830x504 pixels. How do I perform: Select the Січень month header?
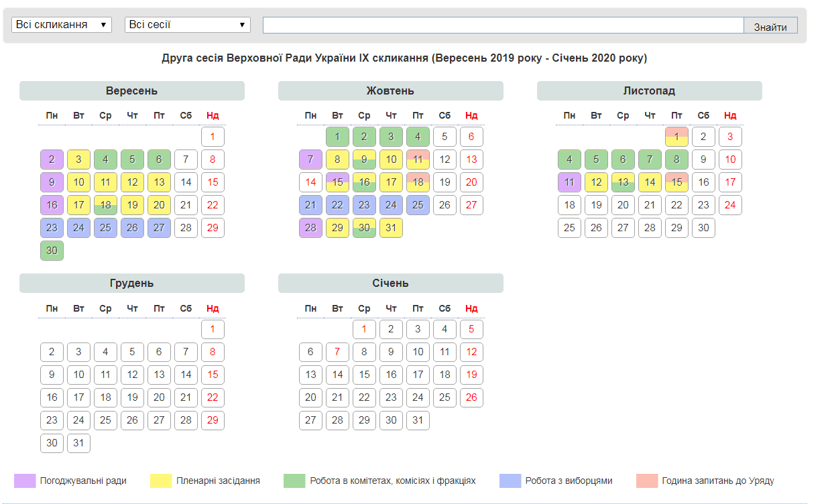(x=391, y=283)
